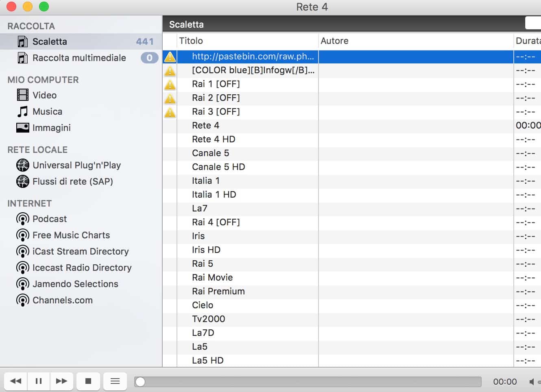Click the volume speaker icon
Viewport: 541px width, 392px height.
[x=532, y=381]
